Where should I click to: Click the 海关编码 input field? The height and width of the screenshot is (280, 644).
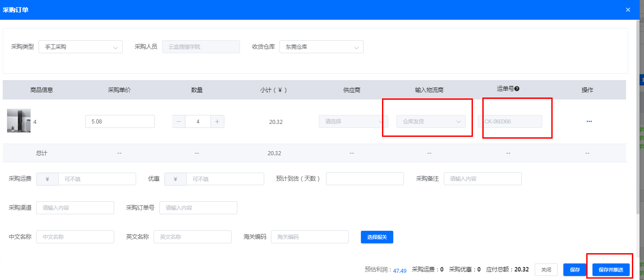click(309, 237)
